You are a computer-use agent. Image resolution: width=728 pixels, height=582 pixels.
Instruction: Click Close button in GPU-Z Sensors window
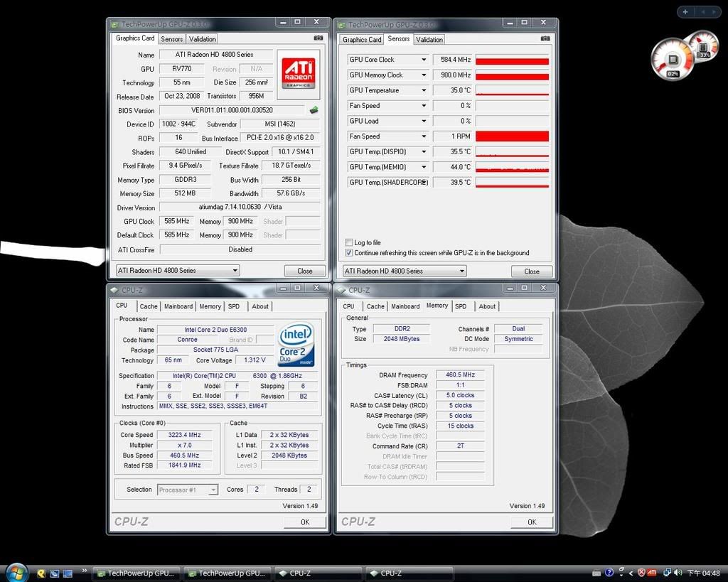(532, 271)
